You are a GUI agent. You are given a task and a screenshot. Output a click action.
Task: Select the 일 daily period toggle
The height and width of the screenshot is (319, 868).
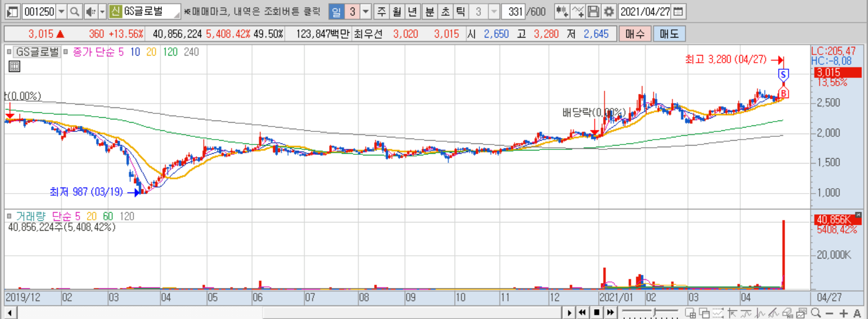tap(336, 11)
